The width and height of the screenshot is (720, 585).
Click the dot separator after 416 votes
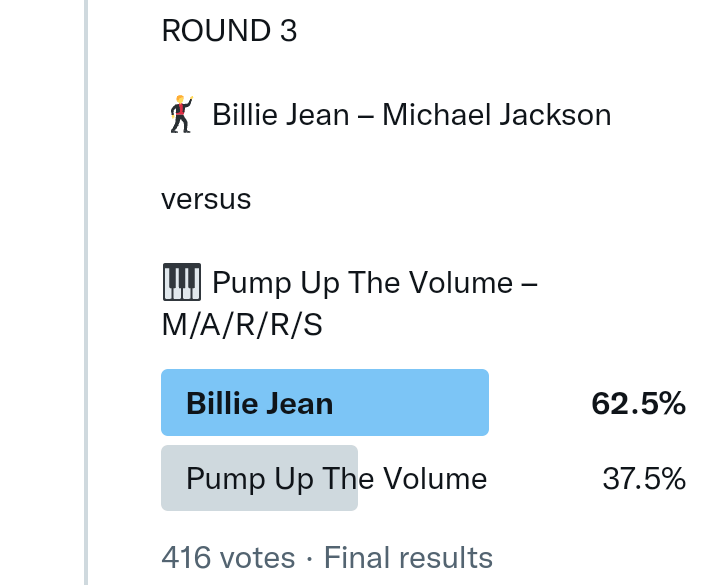pos(310,557)
